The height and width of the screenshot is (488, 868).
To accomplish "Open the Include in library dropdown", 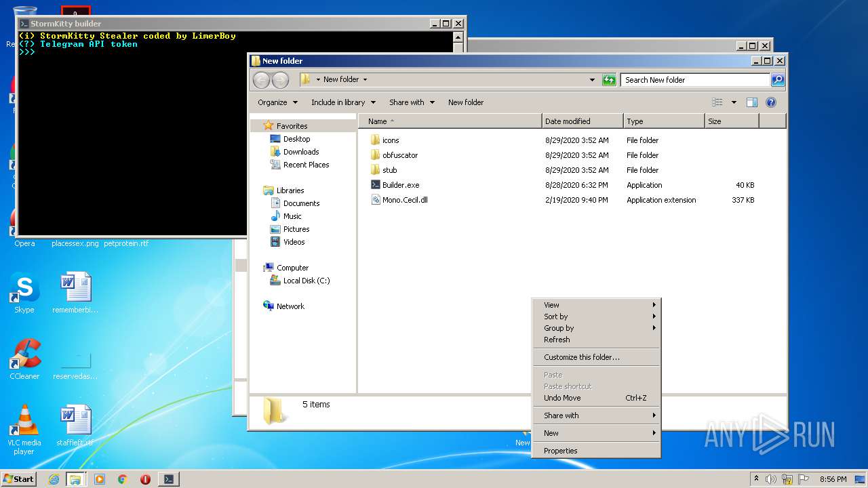I will coord(344,102).
